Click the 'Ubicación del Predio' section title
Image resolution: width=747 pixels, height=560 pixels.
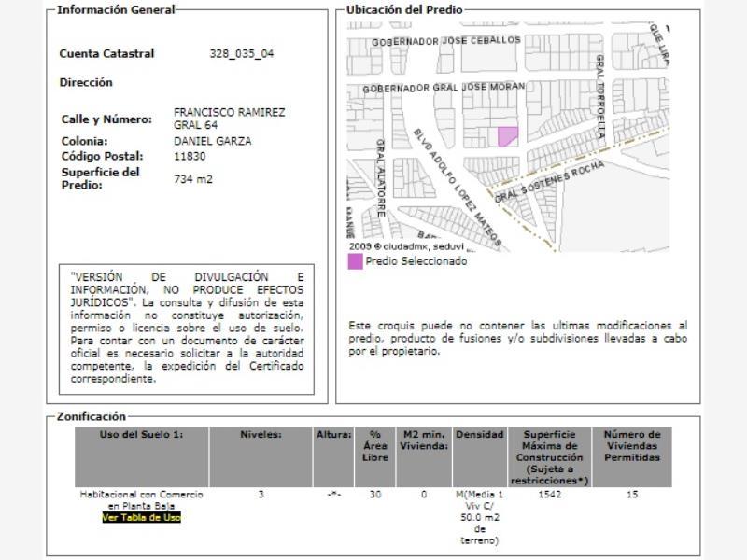coord(404,9)
